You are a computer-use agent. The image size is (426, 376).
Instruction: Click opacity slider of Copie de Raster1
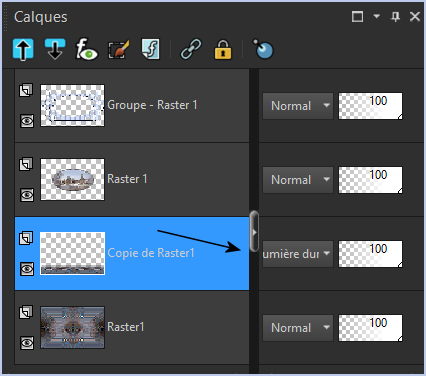pyautogui.click(x=370, y=254)
